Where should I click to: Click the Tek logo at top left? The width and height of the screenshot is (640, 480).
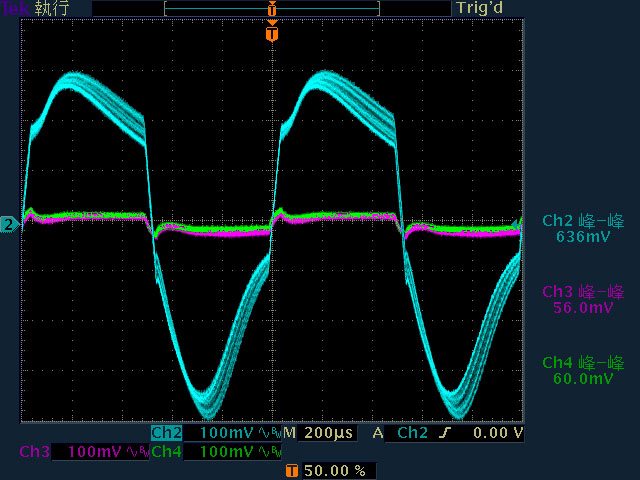point(15,8)
